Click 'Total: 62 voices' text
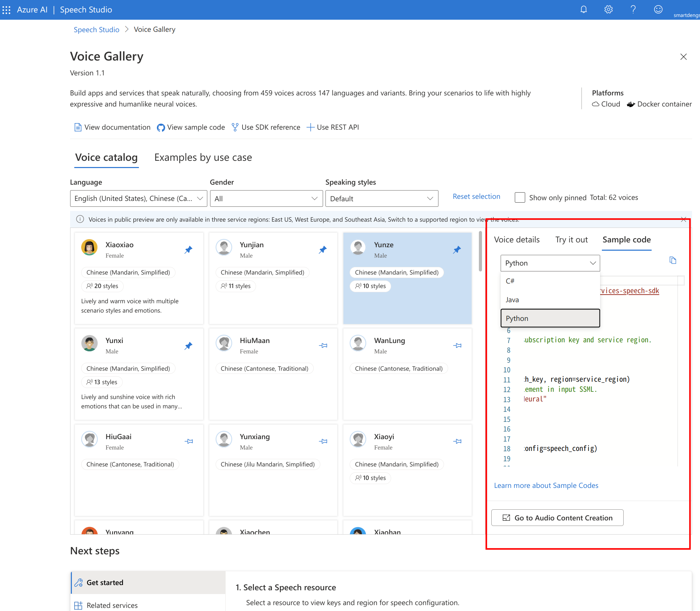The width and height of the screenshot is (700, 611). [614, 197]
